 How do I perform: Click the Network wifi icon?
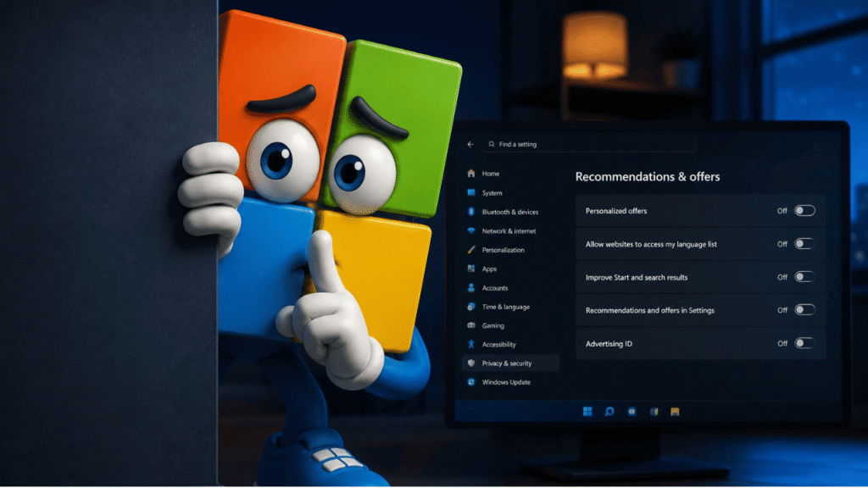[471, 230]
